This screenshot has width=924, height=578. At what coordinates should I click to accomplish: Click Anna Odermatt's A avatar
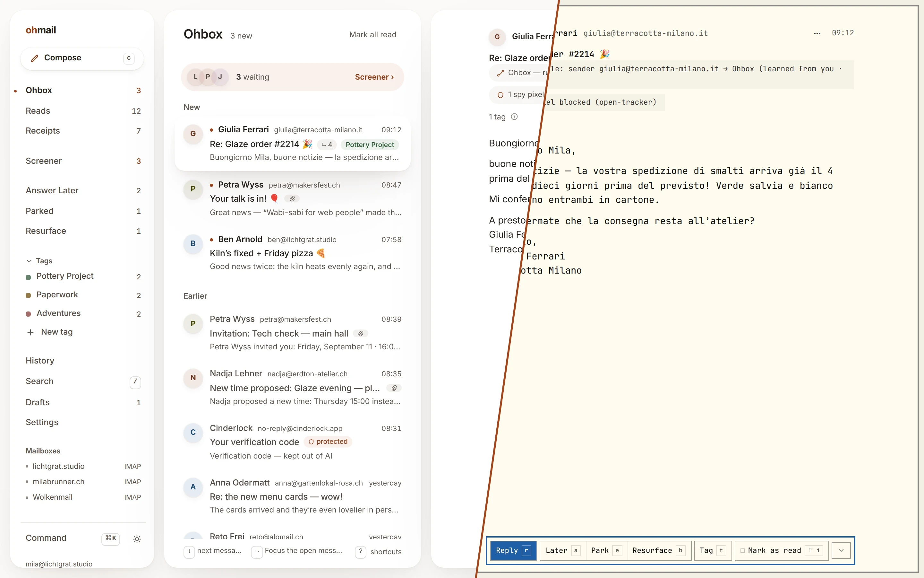(193, 487)
